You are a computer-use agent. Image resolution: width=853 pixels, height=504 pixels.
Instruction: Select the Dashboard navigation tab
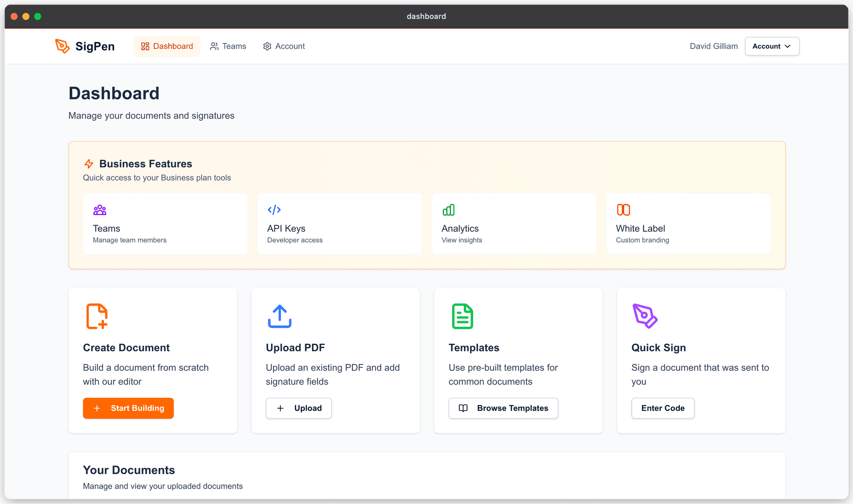[167, 46]
